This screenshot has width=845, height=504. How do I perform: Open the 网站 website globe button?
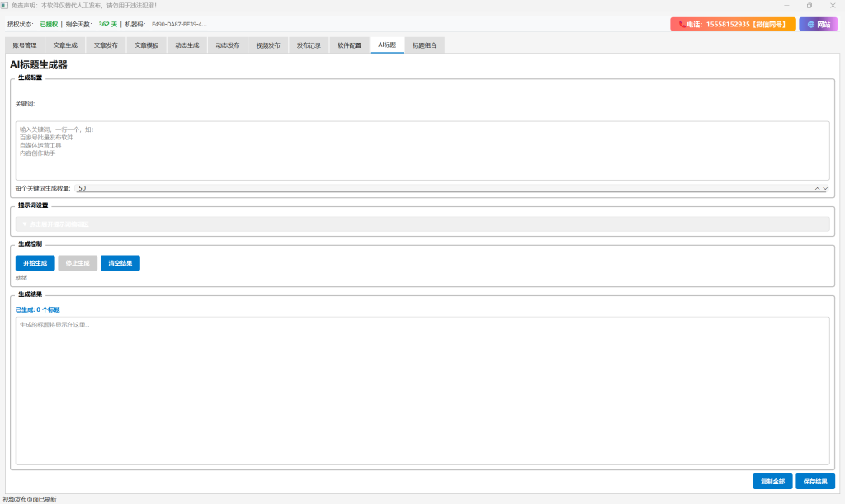pyautogui.click(x=818, y=25)
